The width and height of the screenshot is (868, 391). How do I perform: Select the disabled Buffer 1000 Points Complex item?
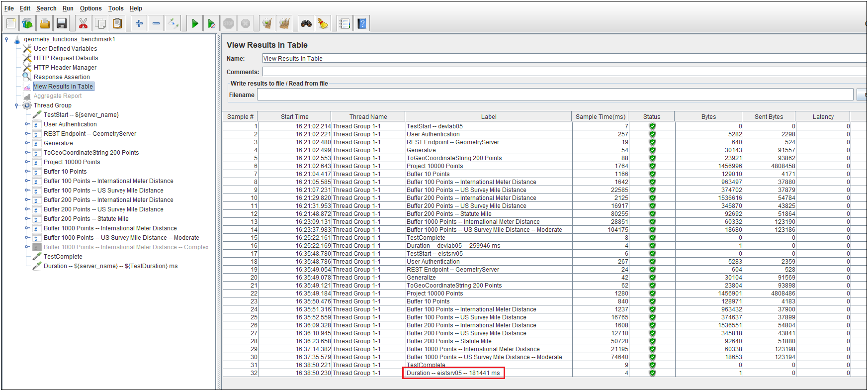pyautogui.click(x=126, y=247)
